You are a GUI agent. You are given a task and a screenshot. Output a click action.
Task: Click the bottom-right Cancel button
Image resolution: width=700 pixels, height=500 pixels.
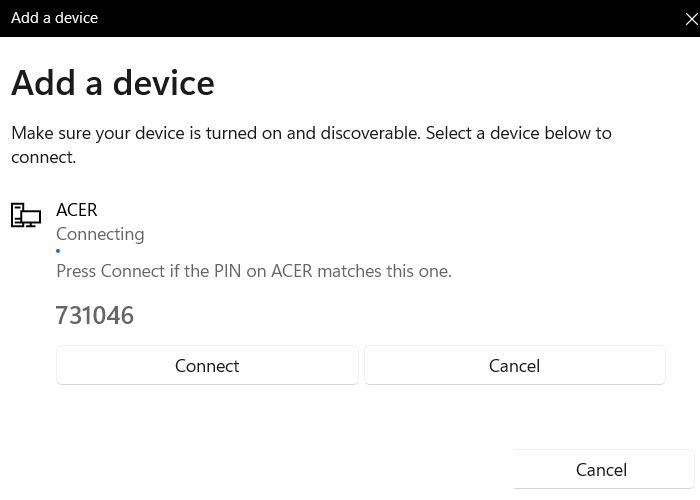pyautogui.click(x=601, y=470)
